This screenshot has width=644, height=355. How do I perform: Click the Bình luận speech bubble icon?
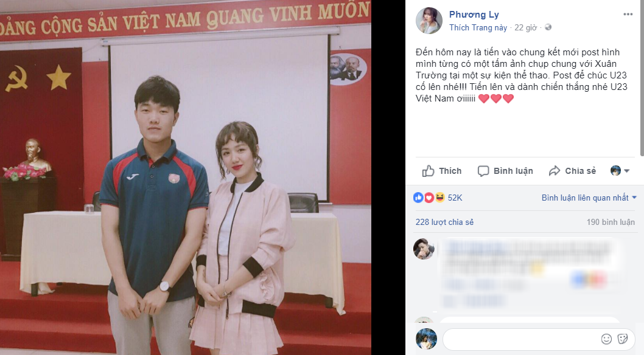(x=483, y=171)
